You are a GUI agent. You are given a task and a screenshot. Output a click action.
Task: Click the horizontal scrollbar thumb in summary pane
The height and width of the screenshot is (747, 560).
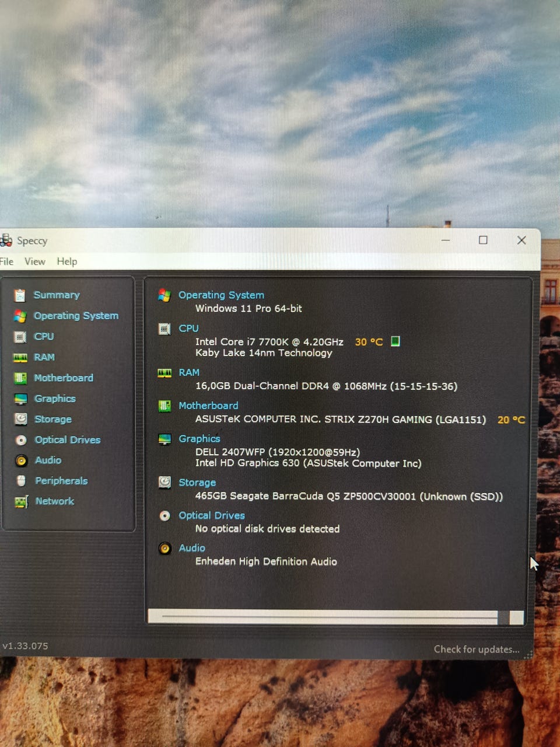point(328,617)
